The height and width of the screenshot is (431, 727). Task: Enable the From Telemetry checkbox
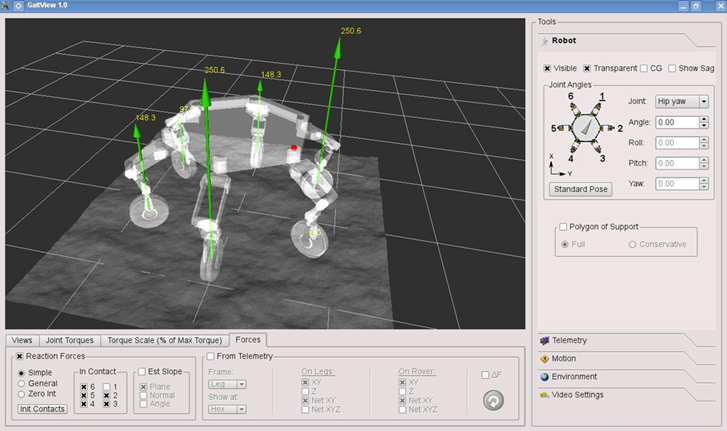[210, 356]
